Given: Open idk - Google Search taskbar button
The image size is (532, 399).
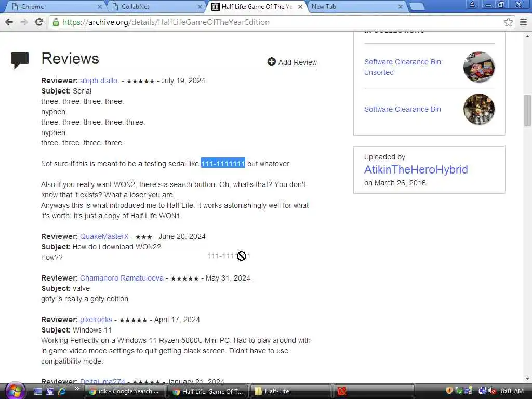Looking at the screenshot, I should [x=124, y=391].
